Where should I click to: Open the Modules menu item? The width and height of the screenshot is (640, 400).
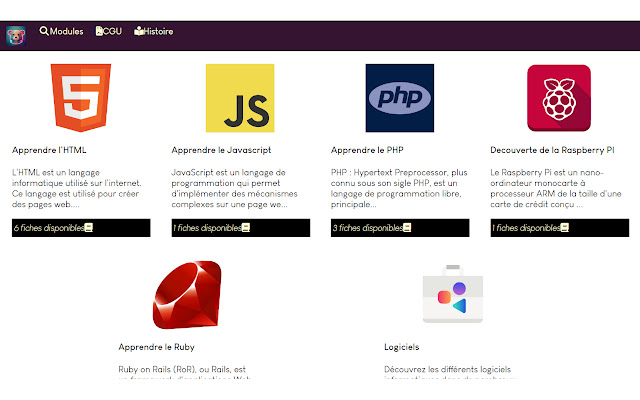pos(61,31)
